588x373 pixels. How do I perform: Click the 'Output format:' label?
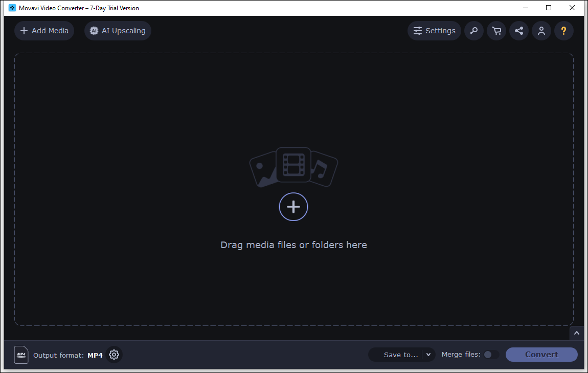tap(58, 356)
